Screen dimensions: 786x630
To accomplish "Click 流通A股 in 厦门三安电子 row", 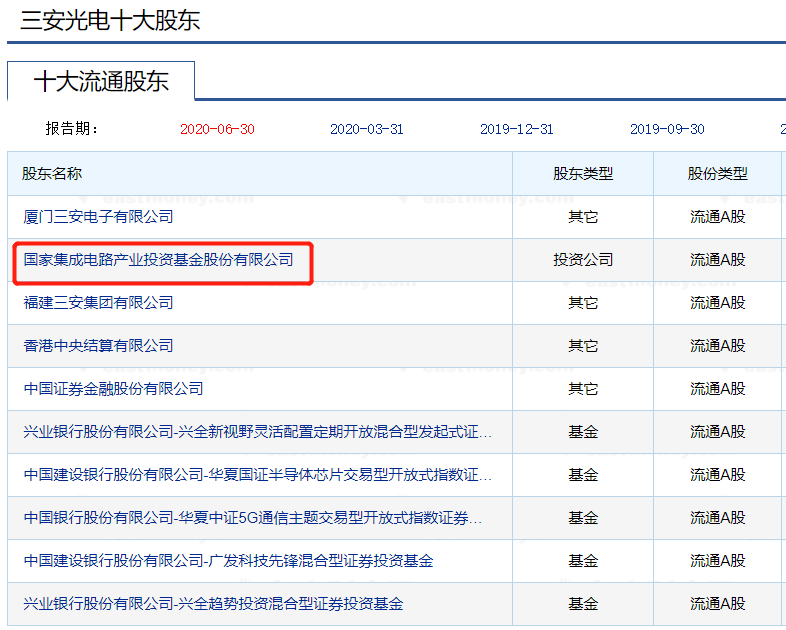I will [x=717, y=217].
